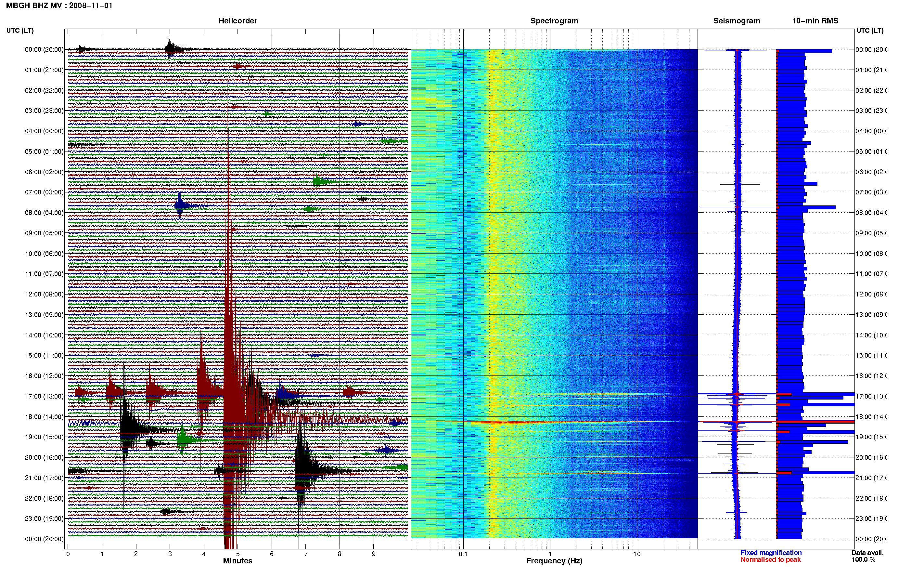Click the left-axis time label '11:00 (07:00)'
Screen dimensions: 924x578
[x=44, y=274]
